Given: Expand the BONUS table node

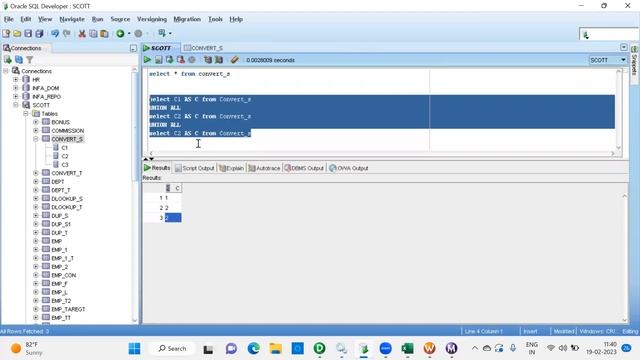Looking at the screenshot, I should pyautogui.click(x=36, y=122).
